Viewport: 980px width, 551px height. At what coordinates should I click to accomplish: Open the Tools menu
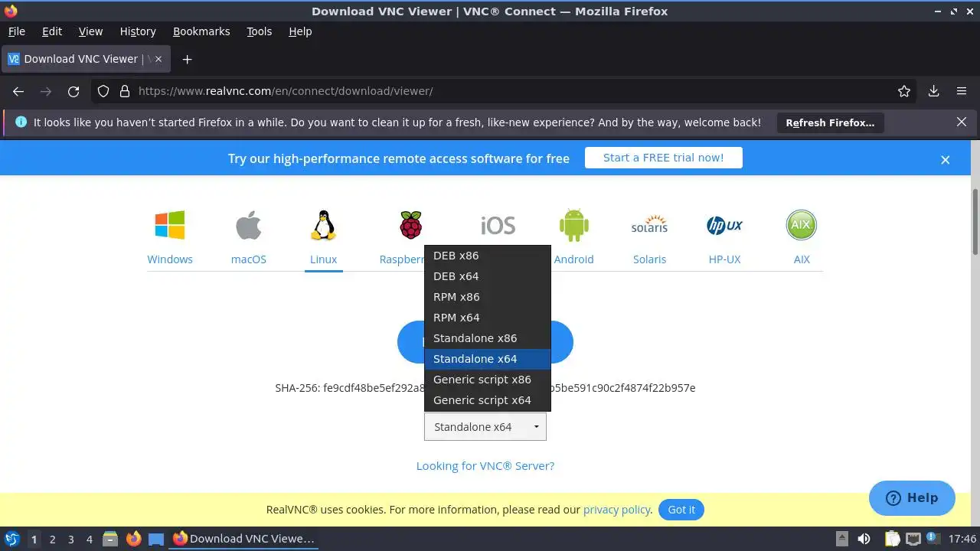259,31
